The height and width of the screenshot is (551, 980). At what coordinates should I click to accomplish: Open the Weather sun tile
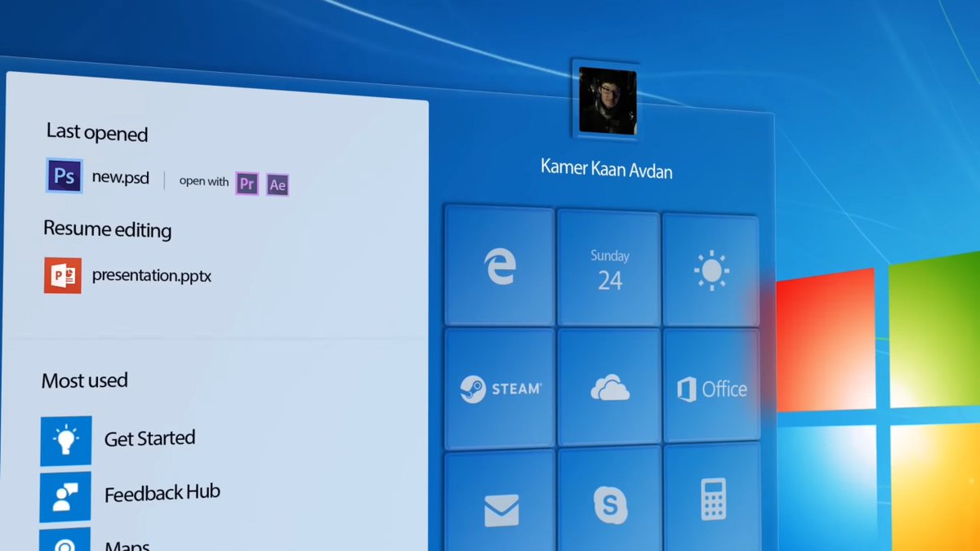pos(710,271)
